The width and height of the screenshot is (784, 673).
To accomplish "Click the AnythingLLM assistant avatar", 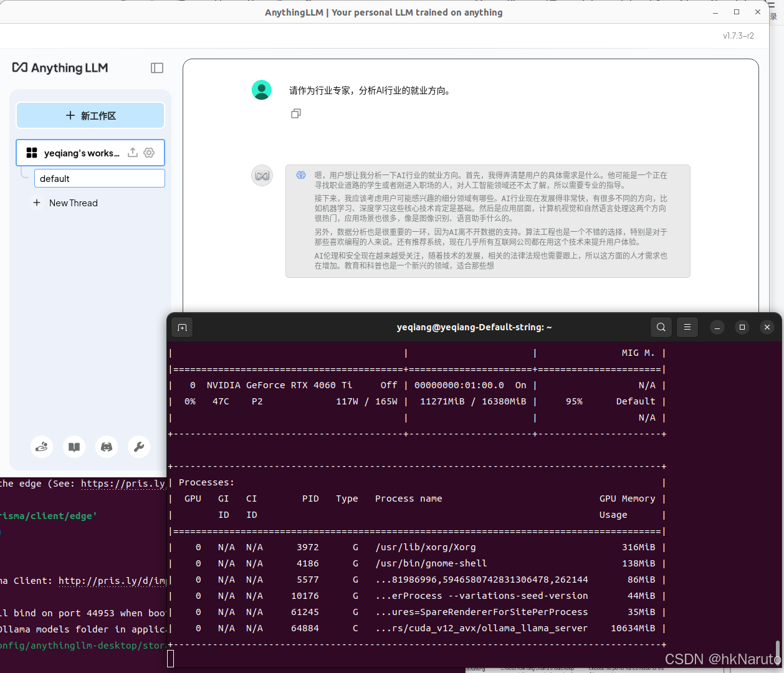I will [x=262, y=176].
